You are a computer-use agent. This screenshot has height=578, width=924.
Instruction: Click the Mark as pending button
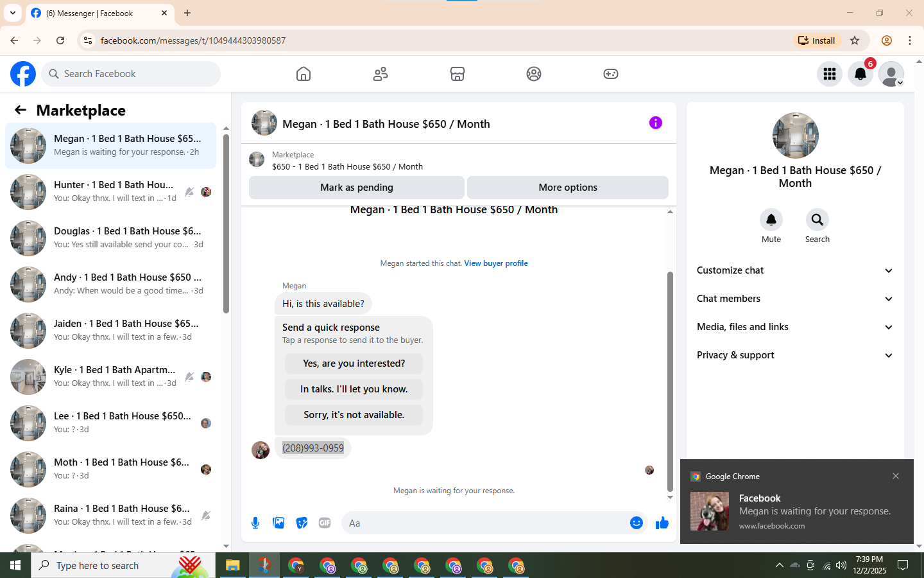click(x=357, y=188)
